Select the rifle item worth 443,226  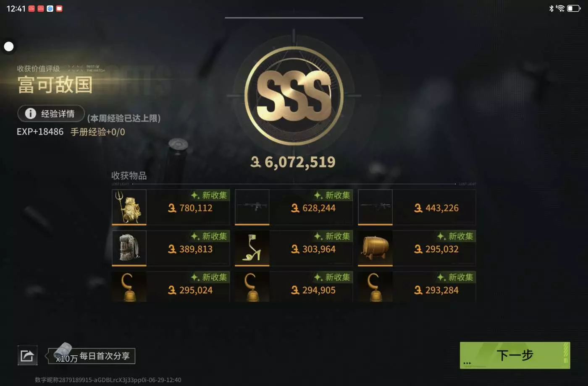(375, 207)
